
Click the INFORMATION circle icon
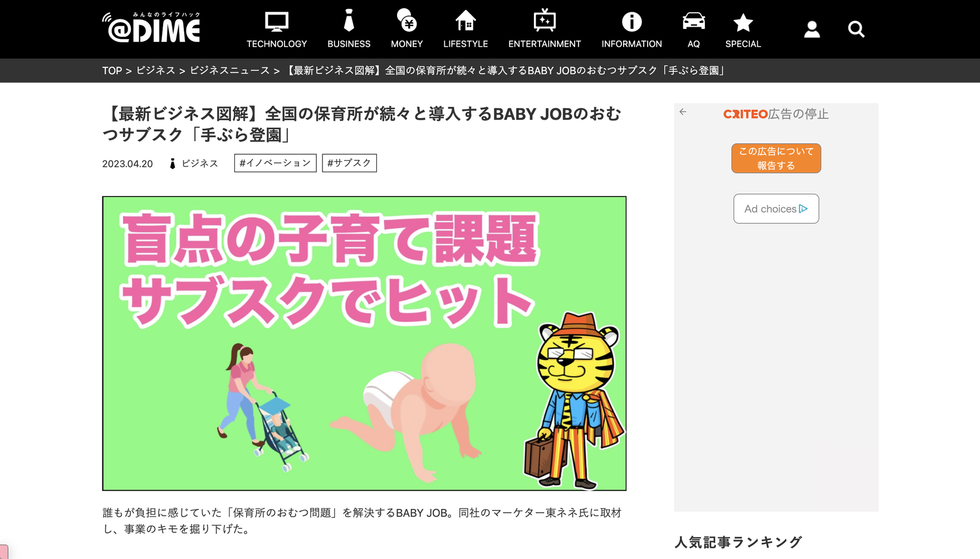point(631,22)
